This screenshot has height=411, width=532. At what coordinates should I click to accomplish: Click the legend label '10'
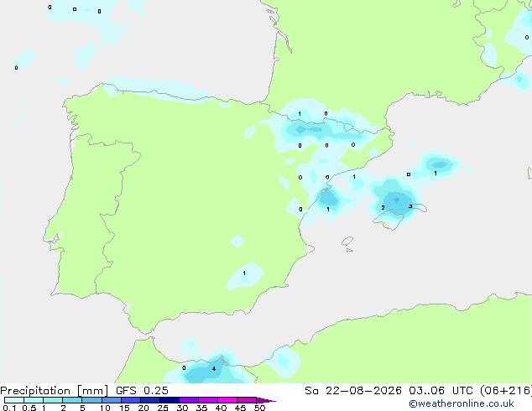tap(105, 408)
